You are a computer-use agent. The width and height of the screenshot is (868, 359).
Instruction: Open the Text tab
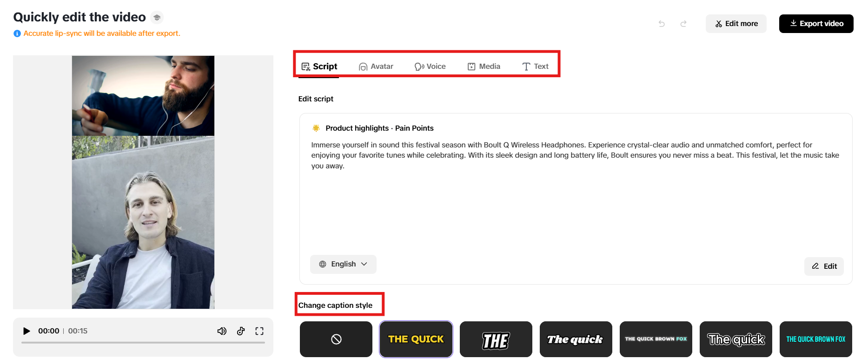pos(536,66)
